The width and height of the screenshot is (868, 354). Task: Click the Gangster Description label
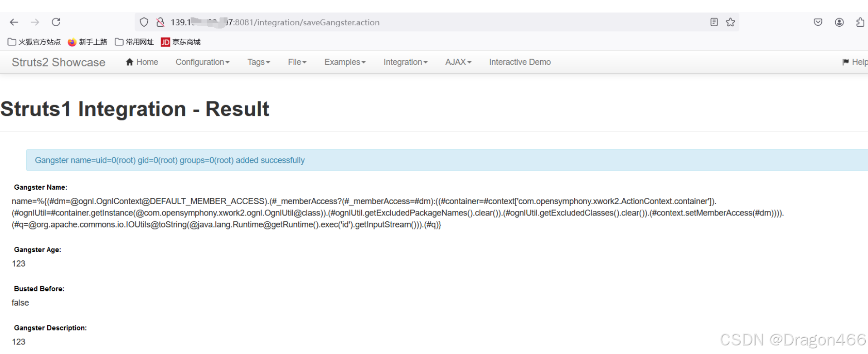pos(50,328)
